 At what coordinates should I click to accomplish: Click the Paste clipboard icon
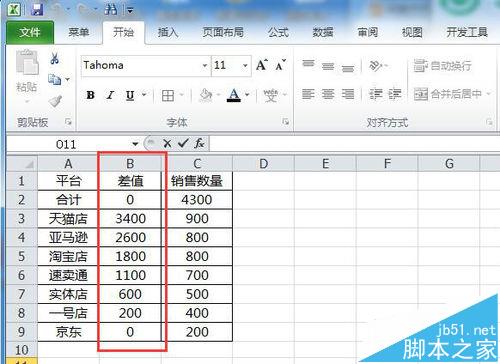point(27,62)
